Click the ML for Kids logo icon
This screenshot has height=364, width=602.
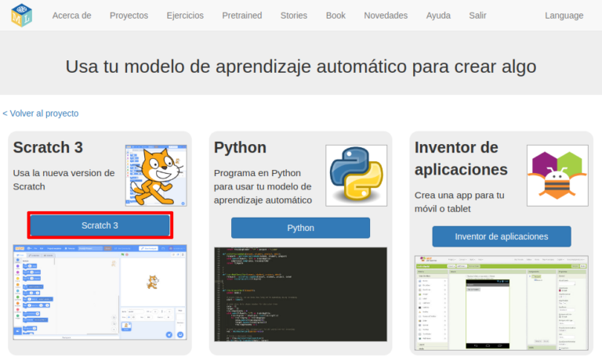(21, 16)
